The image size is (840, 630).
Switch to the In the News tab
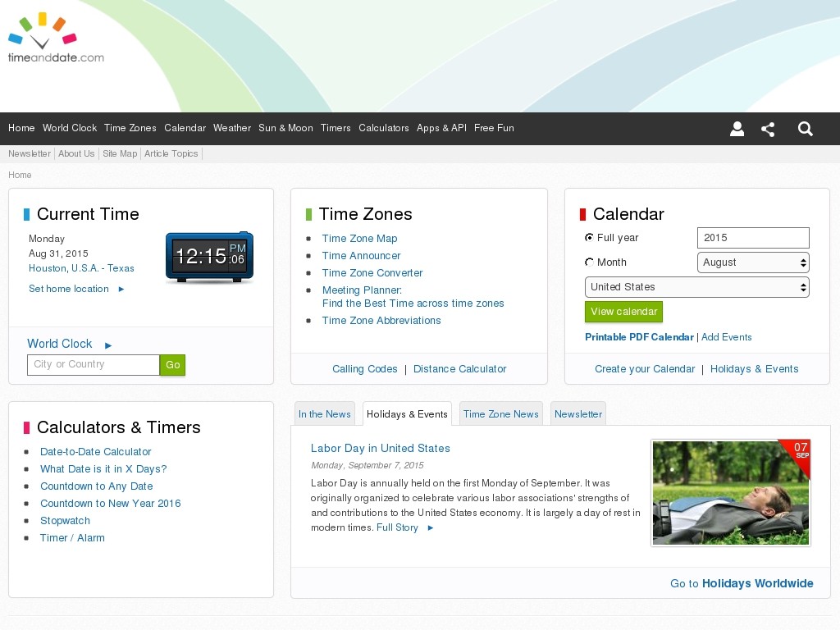coord(324,414)
